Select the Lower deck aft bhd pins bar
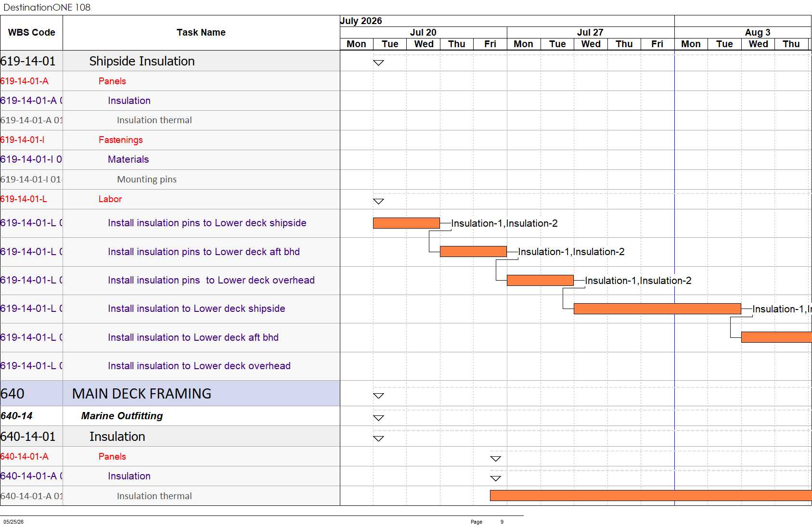This screenshot has width=812, height=528. pos(473,251)
